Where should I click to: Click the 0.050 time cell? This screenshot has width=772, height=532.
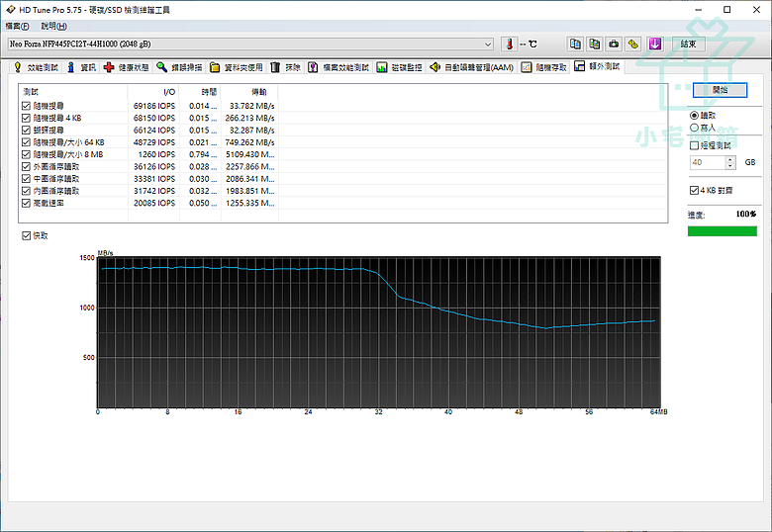(x=202, y=203)
